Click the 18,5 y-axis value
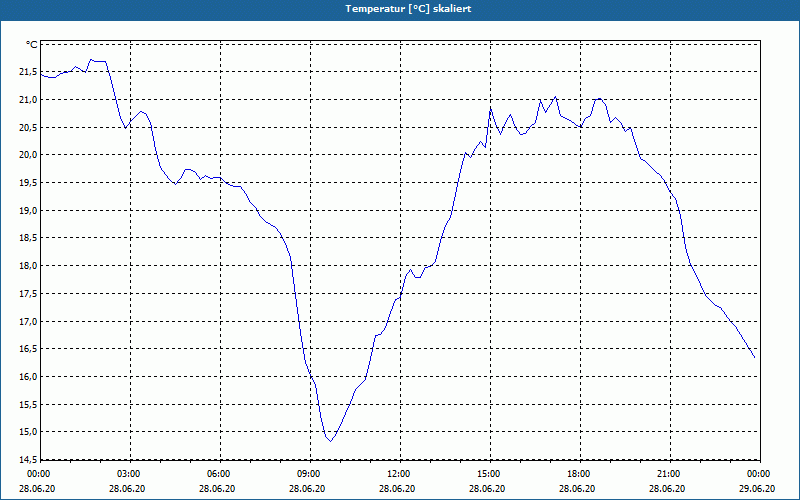 (x=28, y=238)
